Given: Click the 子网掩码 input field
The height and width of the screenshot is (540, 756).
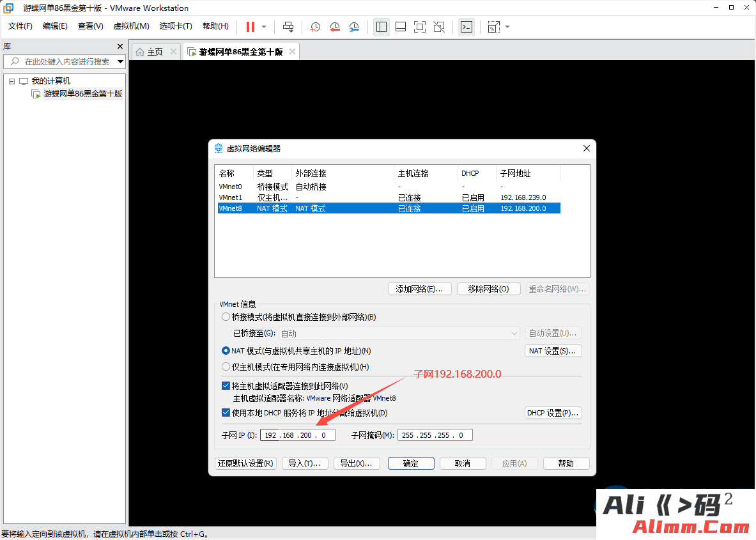Looking at the screenshot, I should [435, 435].
